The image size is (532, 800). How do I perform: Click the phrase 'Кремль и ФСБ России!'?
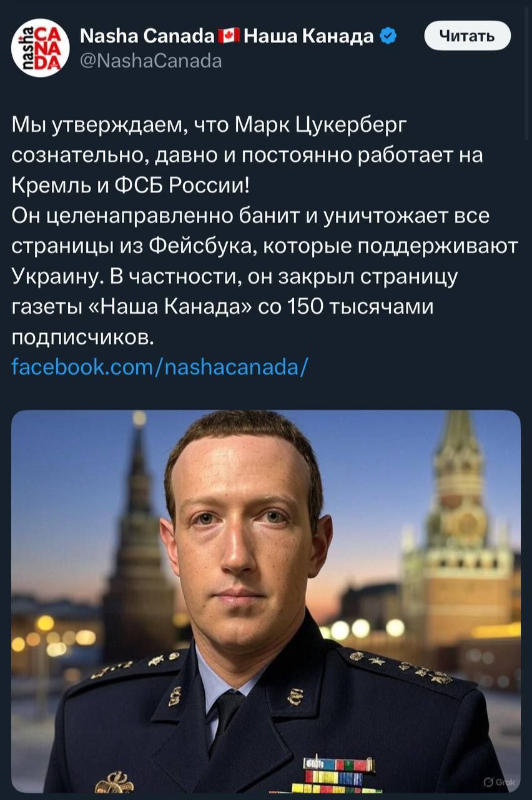132,186
